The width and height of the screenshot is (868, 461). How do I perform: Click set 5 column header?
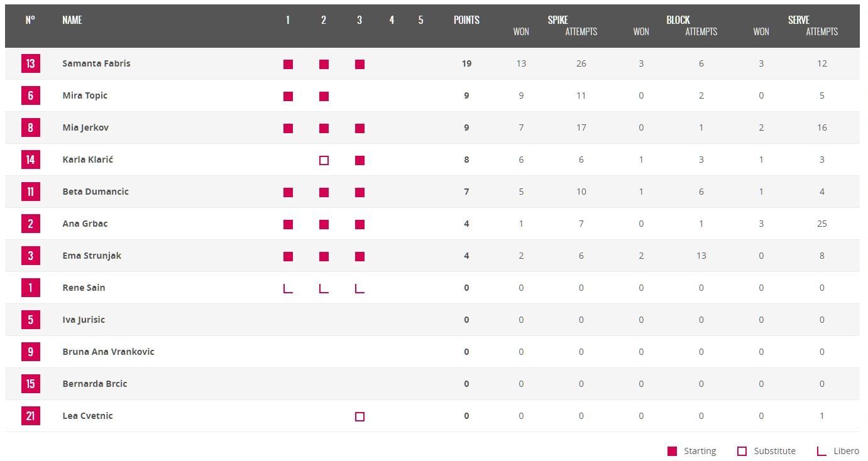click(420, 20)
